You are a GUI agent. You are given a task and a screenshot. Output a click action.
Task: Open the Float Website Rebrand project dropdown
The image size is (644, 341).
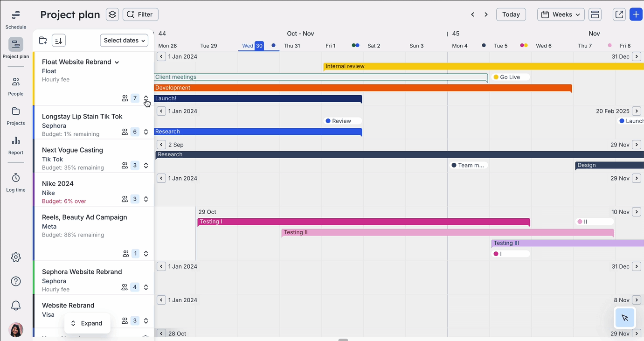pos(116,62)
